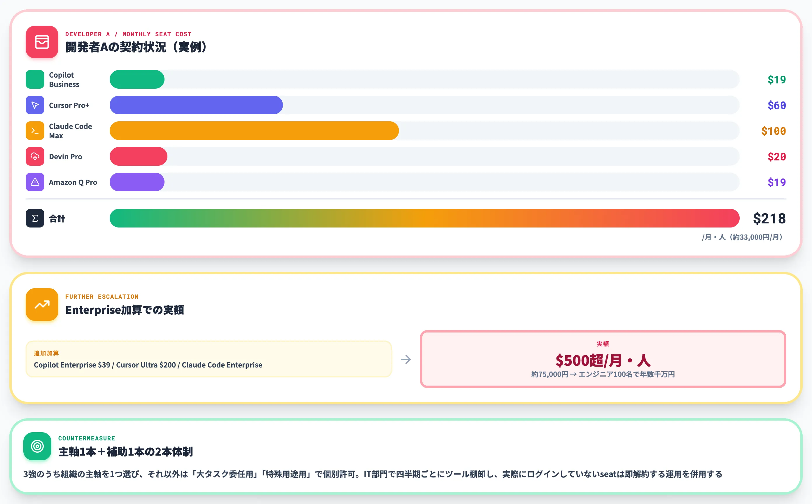Click the "COUNTERMEASURE" caption
The width and height of the screenshot is (812, 504).
coord(87,438)
